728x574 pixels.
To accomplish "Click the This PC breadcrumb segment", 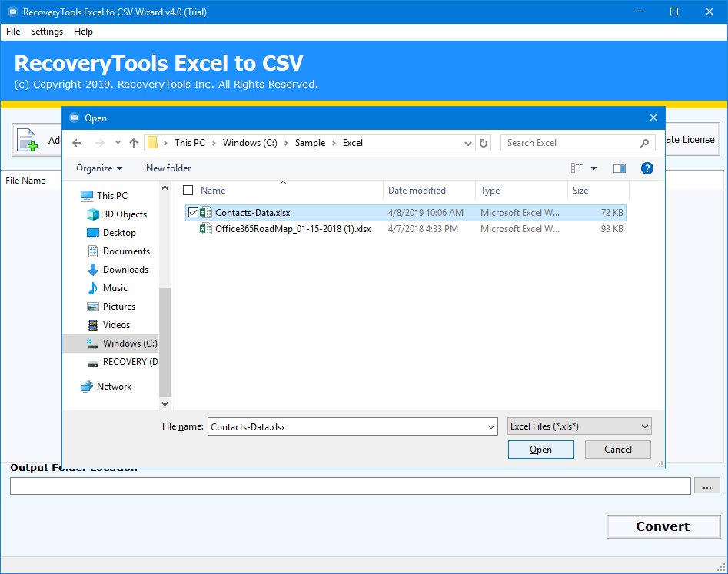I will pyautogui.click(x=189, y=143).
